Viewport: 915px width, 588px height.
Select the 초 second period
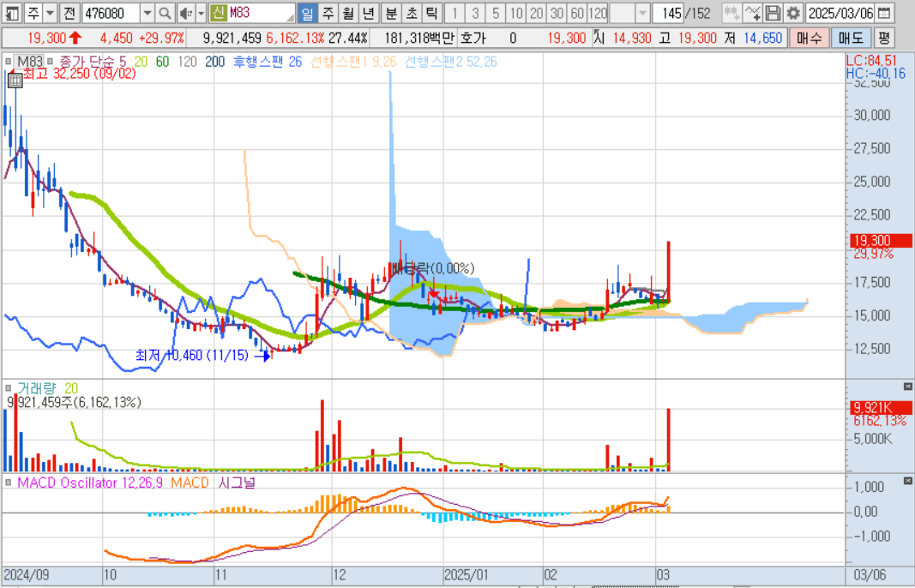[x=412, y=13]
